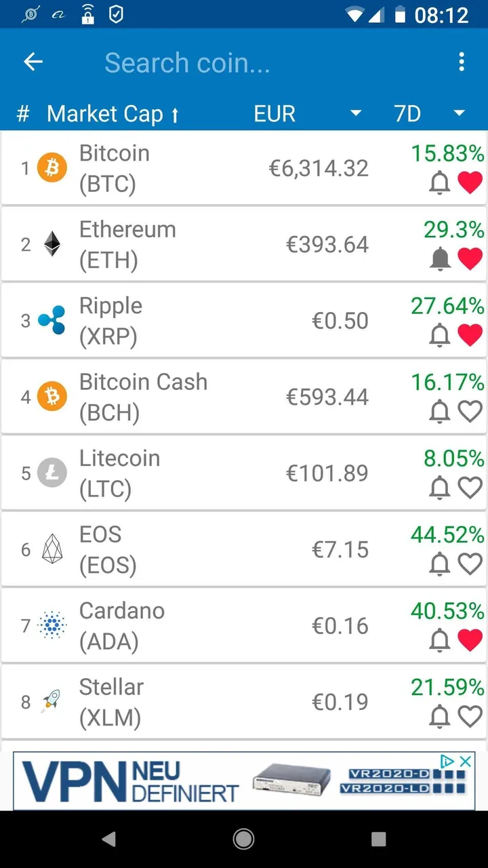Image resolution: width=488 pixels, height=868 pixels.
Task: Tap the Ripple coin logo
Action: 52,320
